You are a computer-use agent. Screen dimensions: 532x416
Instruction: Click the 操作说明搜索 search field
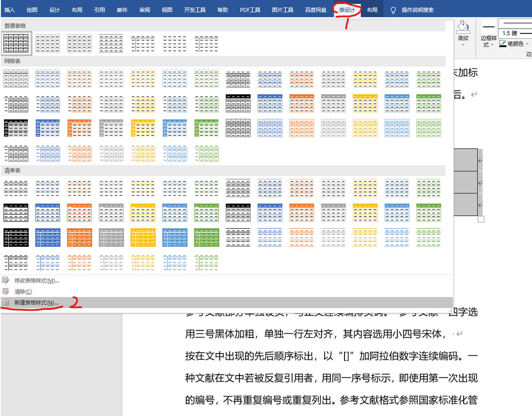[x=418, y=10]
